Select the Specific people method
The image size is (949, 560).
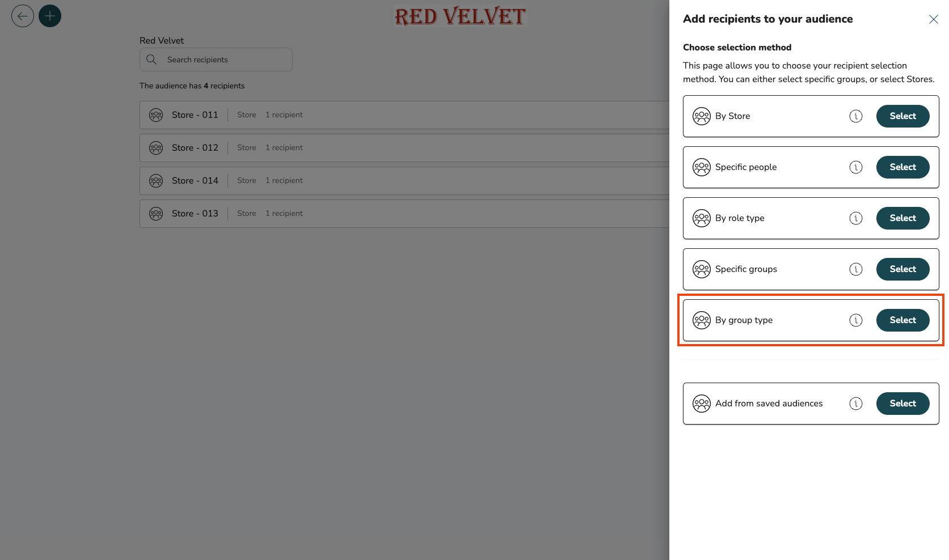click(x=902, y=167)
